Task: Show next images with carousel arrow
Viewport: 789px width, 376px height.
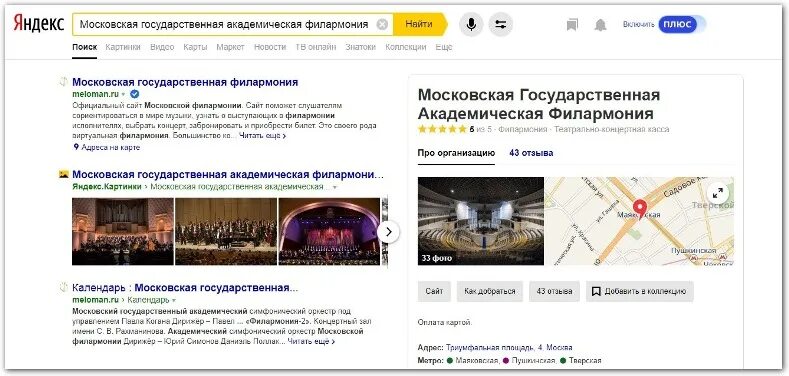Action: click(x=388, y=232)
